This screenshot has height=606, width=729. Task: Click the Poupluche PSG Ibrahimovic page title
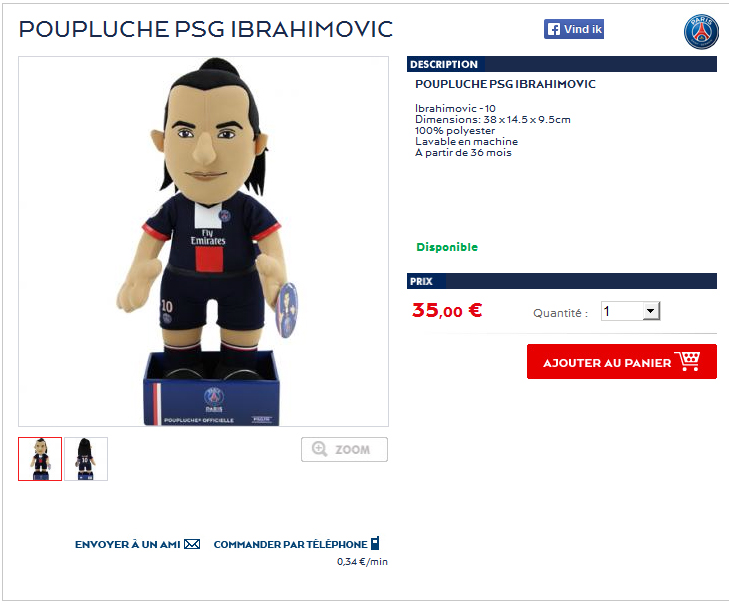pos(206,29)
